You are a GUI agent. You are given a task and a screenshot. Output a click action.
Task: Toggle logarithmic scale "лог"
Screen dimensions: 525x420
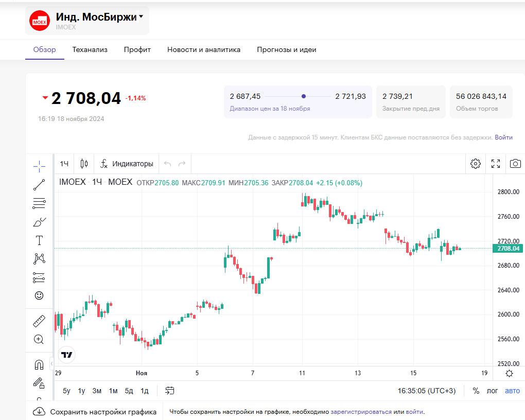click(493, 391)
